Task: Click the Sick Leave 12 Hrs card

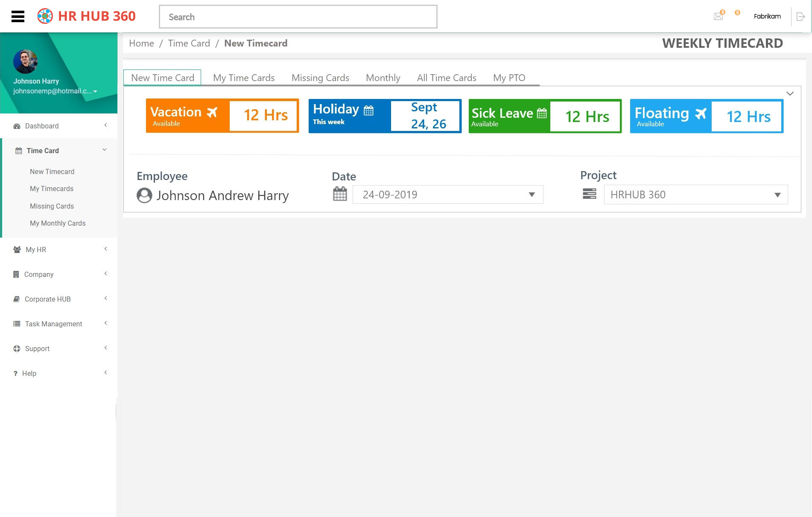Action: click(545, 116)
